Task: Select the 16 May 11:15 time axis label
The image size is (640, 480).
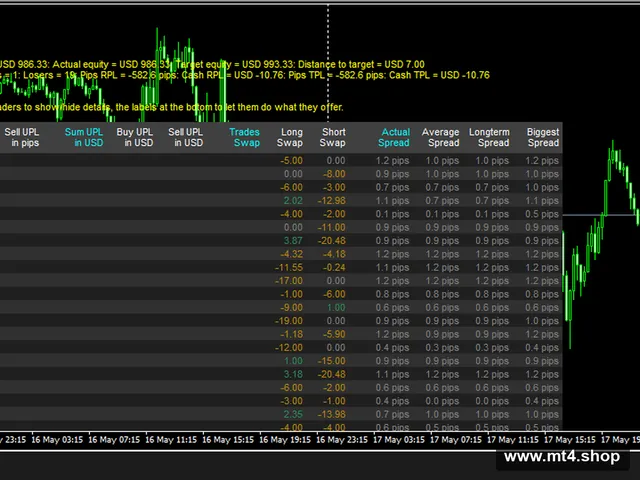Action: (171, 440)
